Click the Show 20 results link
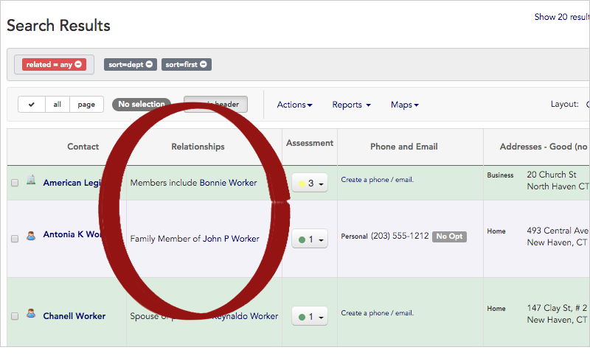This screenshot has height=364, width=590. click(x=562, y=17)
